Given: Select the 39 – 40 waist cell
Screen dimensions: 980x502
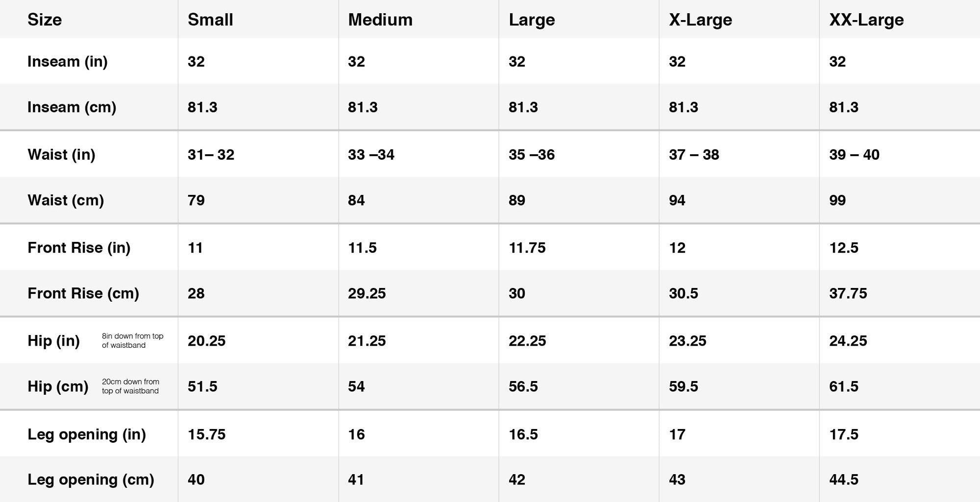Looking at the screenshot, I should (854, 155).
